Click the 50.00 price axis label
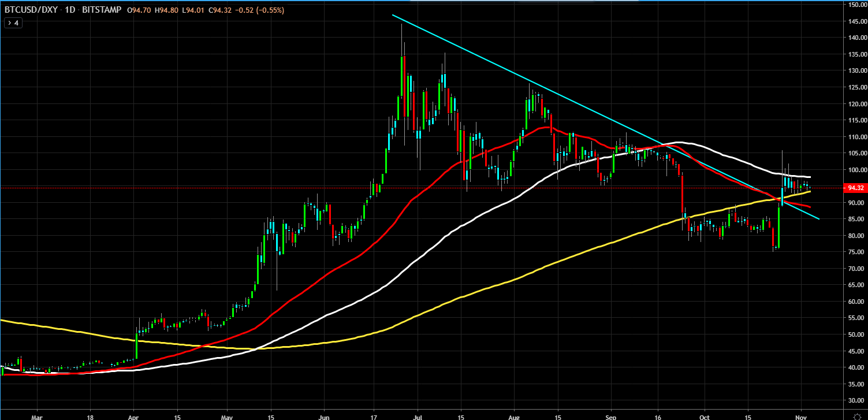 pos(856,334)
